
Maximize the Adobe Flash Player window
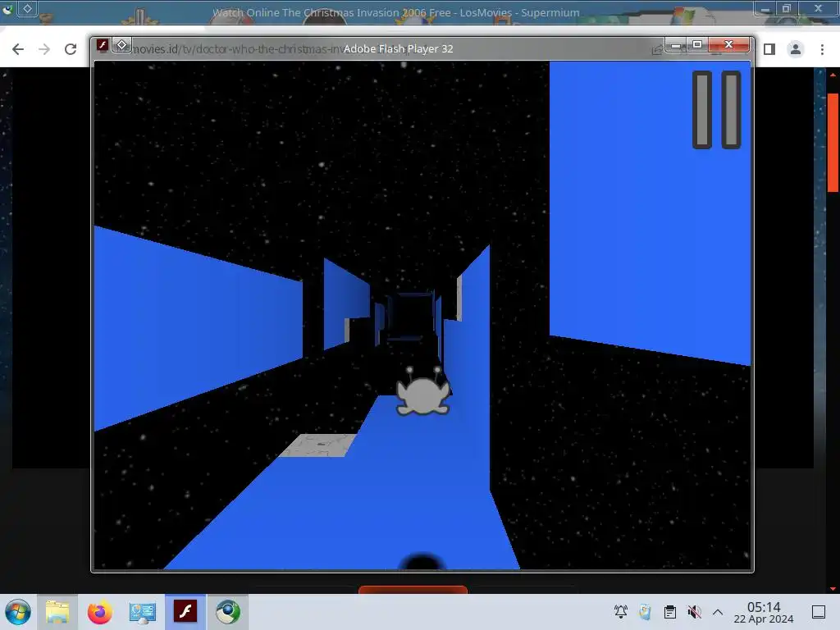tap(697, 45)
